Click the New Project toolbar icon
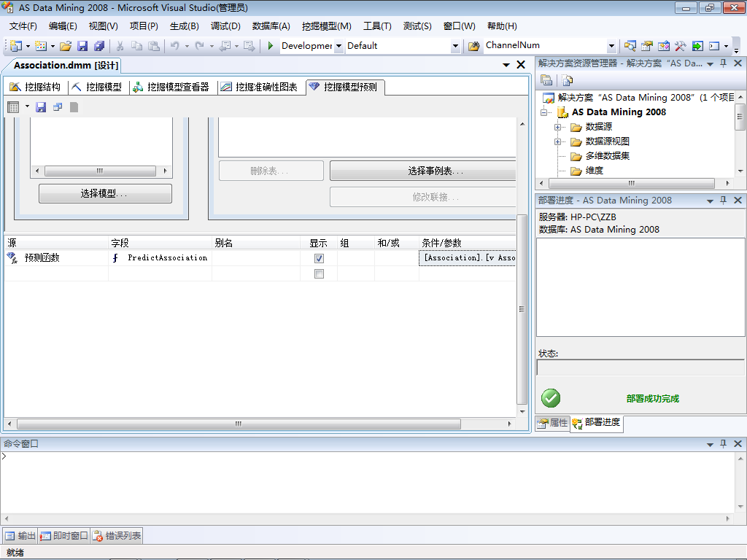This screenshot has height=560, width=747. [16, 46]
